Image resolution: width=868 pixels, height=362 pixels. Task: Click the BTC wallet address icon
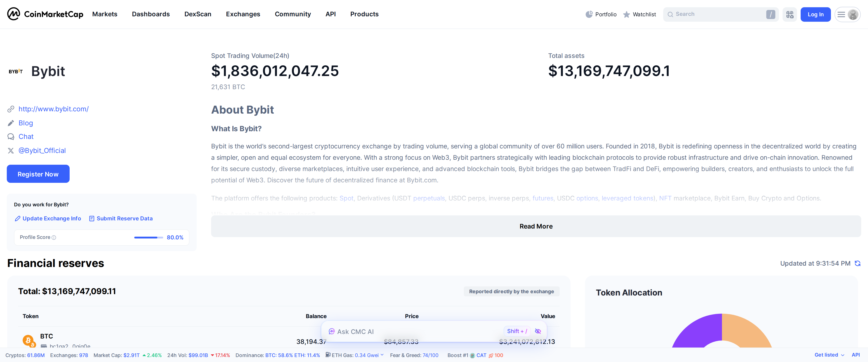point(44,346)
